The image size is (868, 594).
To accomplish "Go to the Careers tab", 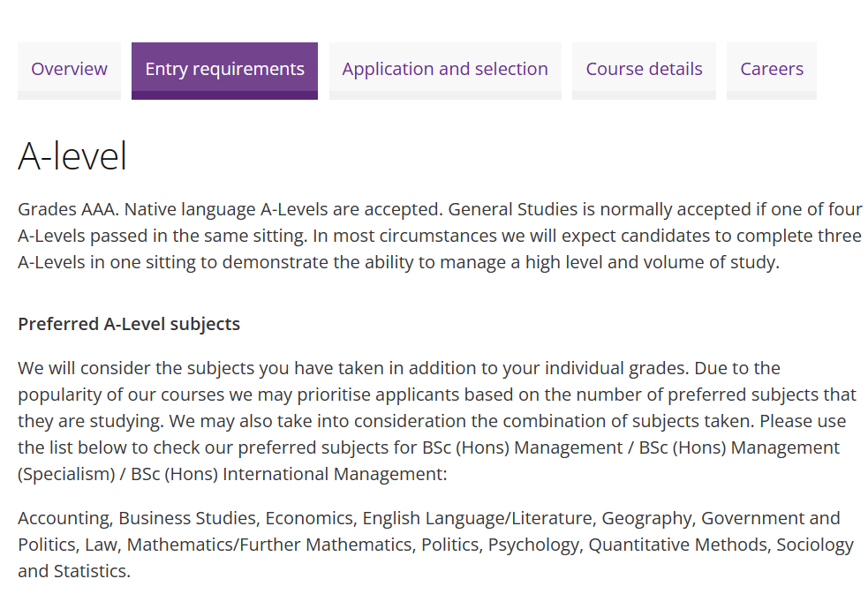I will (772, 71).
